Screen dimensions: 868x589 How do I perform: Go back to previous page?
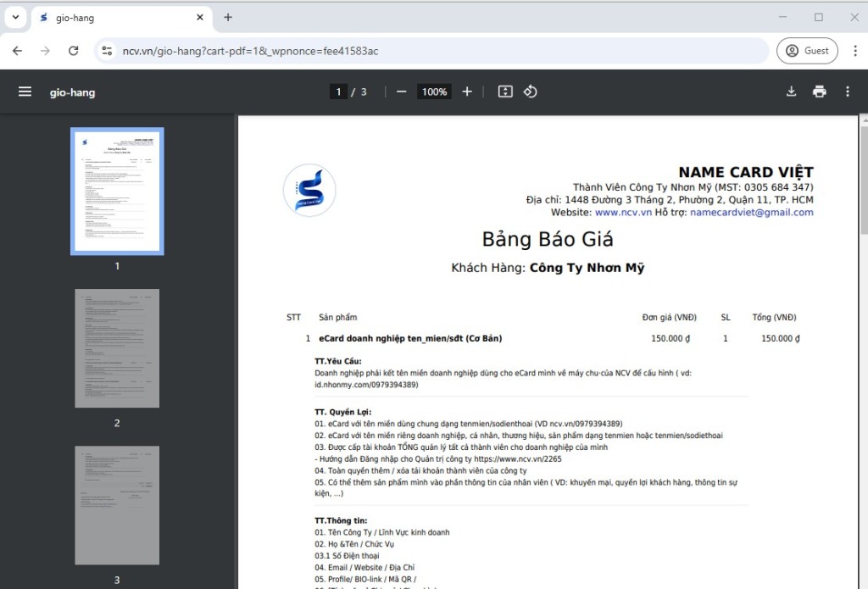[x=17, y=51]
